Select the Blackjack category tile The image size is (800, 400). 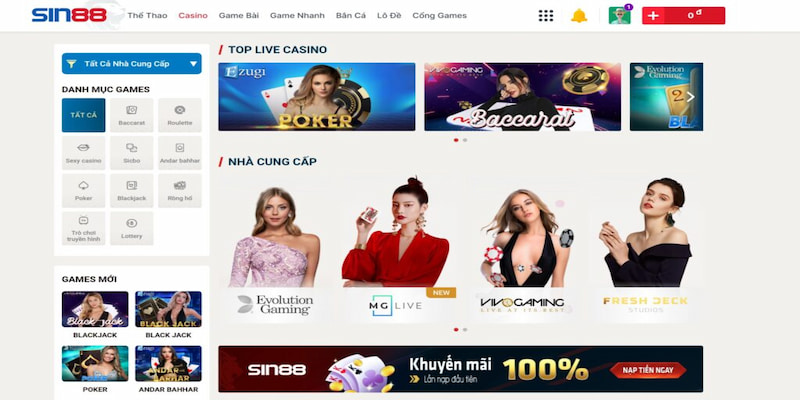[132, 191]
